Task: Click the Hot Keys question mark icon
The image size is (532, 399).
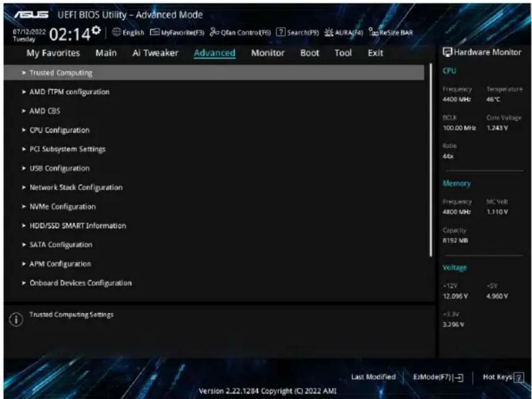Action: point(518,377)
